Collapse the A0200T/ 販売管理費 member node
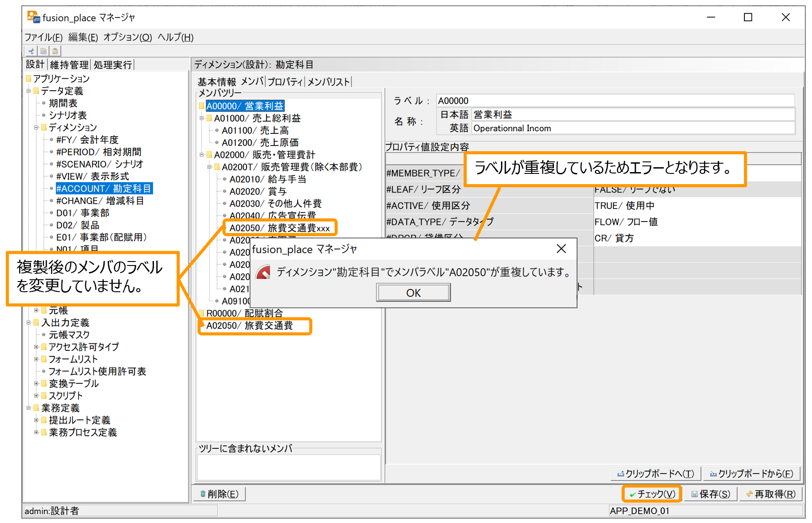This screenshot has height=523, width=812. (x=210, y=167)
